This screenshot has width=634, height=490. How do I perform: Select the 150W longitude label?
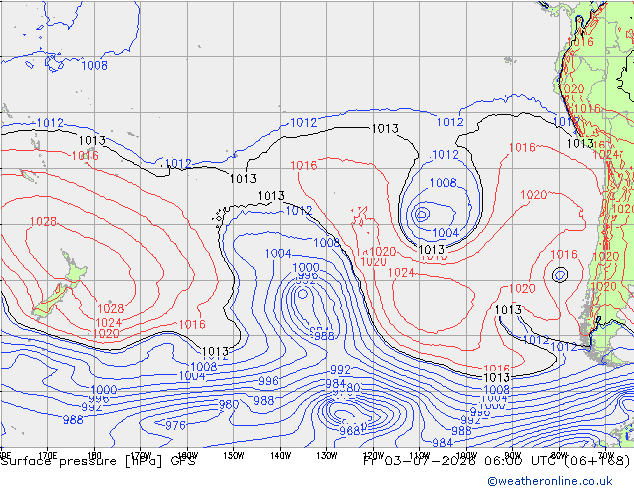(234, 456)
